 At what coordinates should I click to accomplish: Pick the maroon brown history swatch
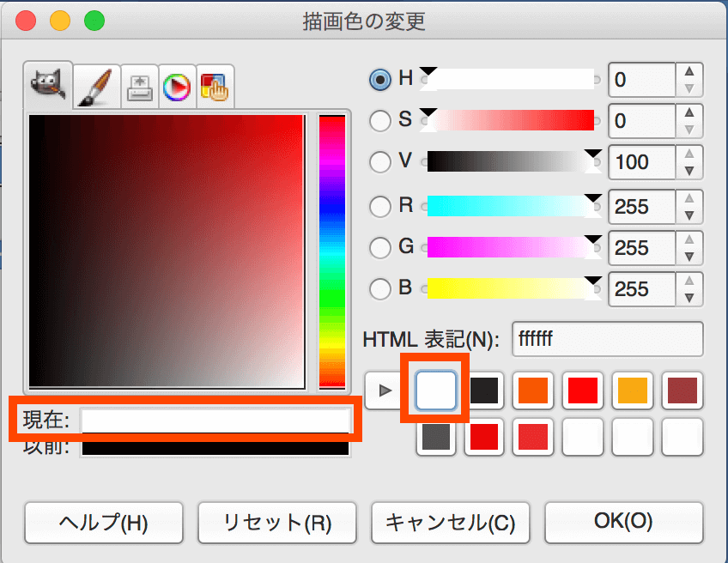[x=682, y=390]
